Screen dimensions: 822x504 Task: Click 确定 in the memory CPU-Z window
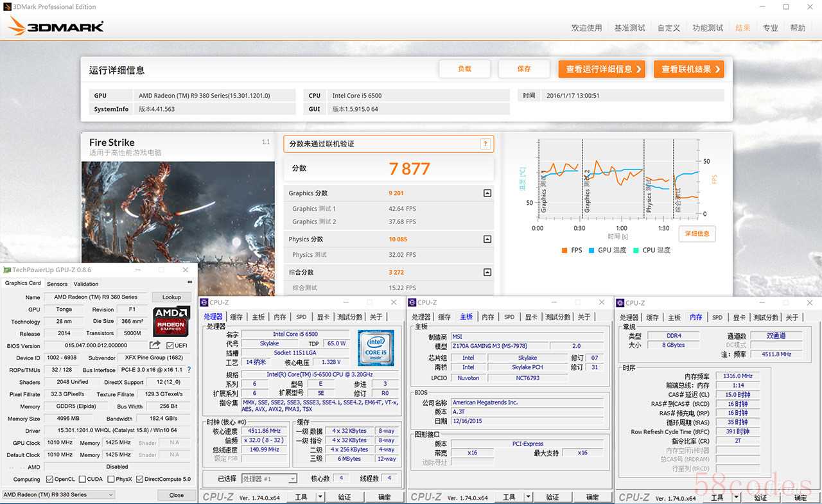point(801,497)
